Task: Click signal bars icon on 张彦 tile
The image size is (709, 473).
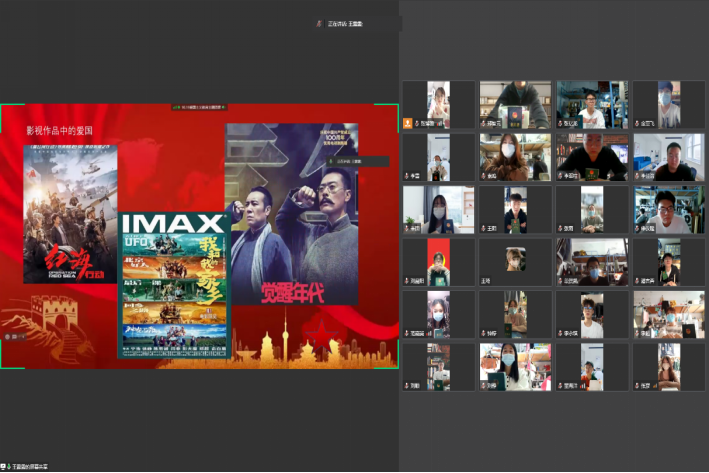Action: point(655,386)
